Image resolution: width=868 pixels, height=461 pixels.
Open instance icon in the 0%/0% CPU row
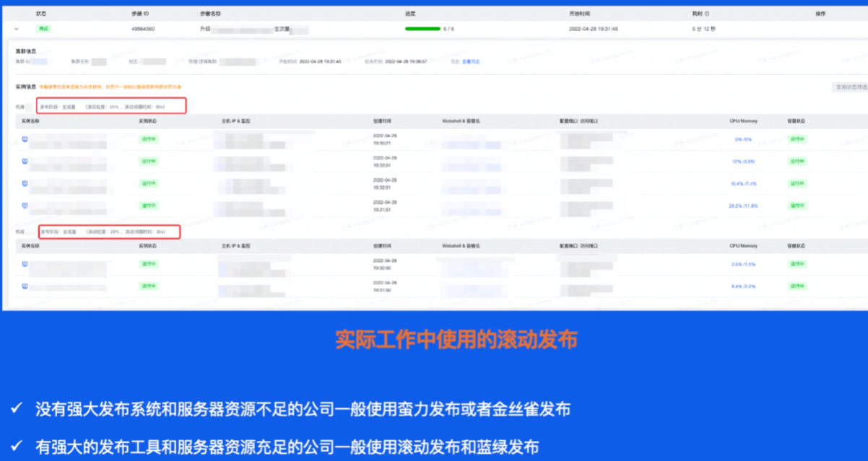click(x=25, y=139)
